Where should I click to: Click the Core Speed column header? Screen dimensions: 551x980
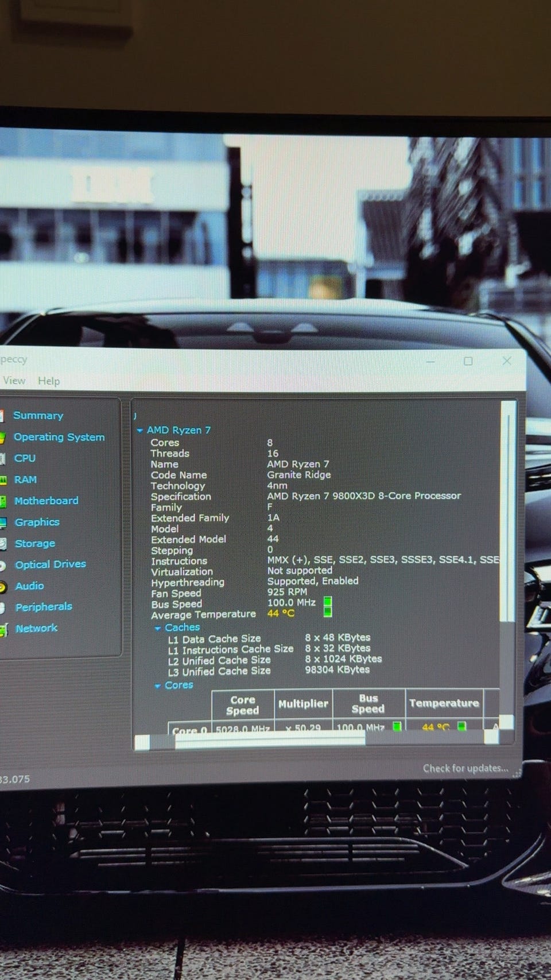243,705
